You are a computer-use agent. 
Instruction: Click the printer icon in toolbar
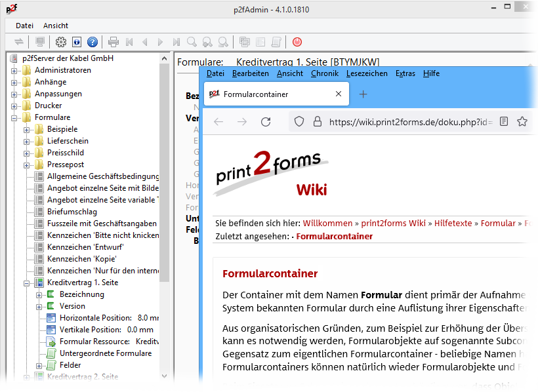pos(114,42)
